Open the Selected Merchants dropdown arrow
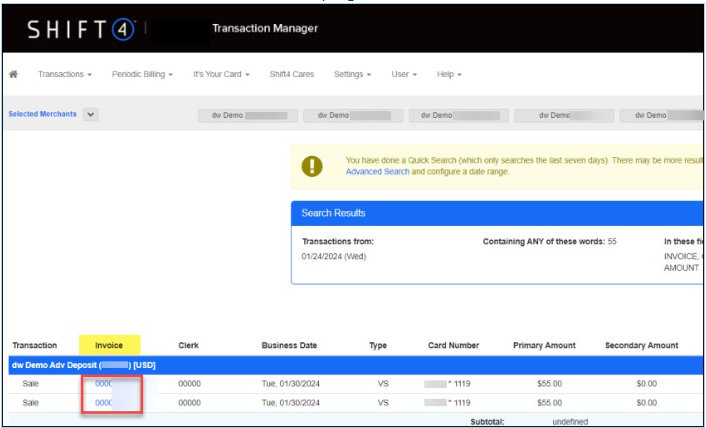Viewport: 706px width, 428px height. click(x=91, y=115)
